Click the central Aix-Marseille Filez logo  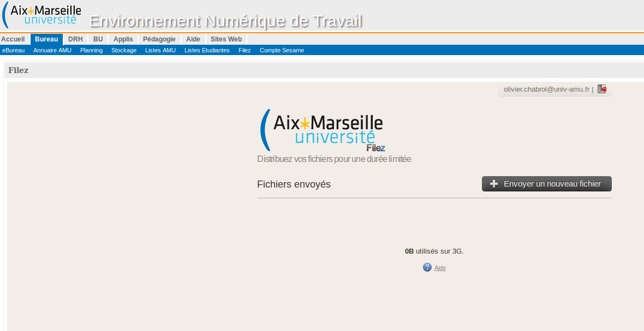322,131
